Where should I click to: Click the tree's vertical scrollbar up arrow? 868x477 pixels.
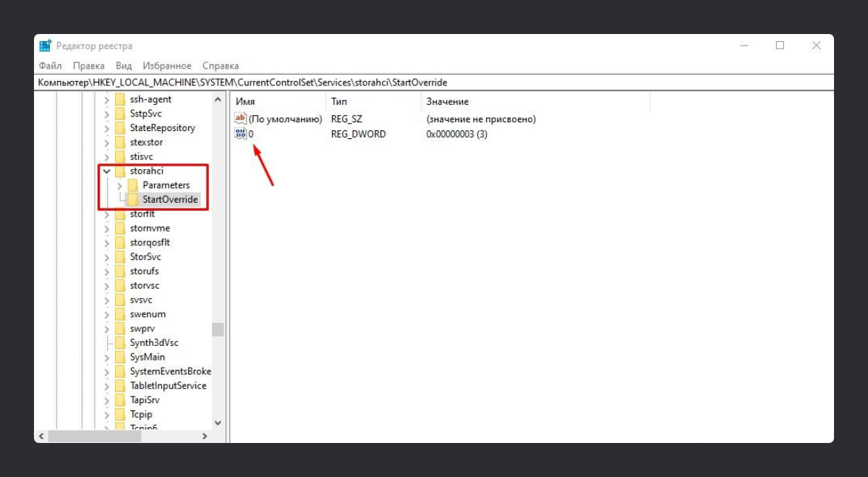pos(218,99)
